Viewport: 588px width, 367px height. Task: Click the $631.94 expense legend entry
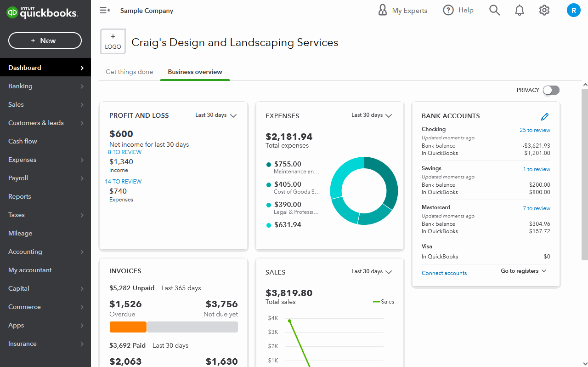(x=283, y=225)
